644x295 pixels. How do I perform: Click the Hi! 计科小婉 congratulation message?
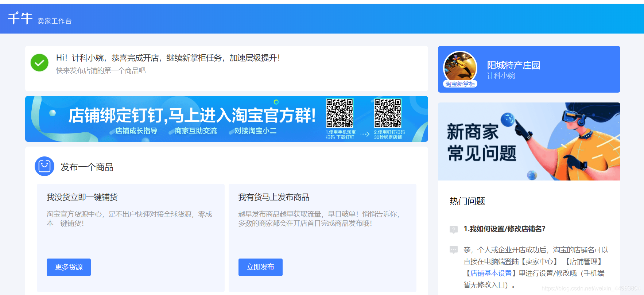(168, 58)
